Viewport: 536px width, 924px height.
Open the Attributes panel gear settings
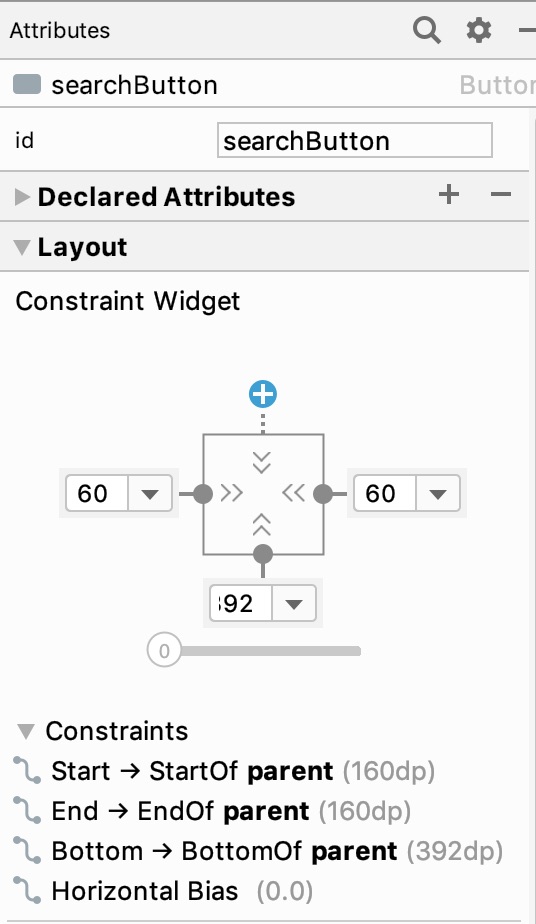pos(479,29)
